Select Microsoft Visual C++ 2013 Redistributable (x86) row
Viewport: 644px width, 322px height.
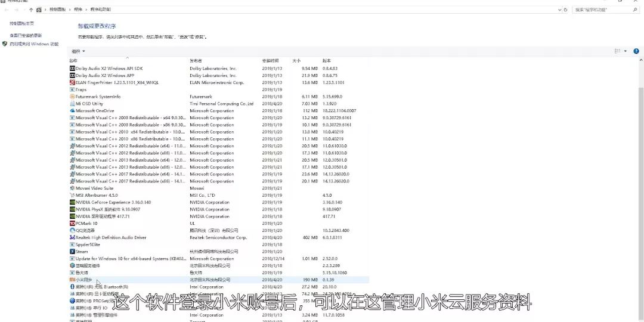pos(219,167)
